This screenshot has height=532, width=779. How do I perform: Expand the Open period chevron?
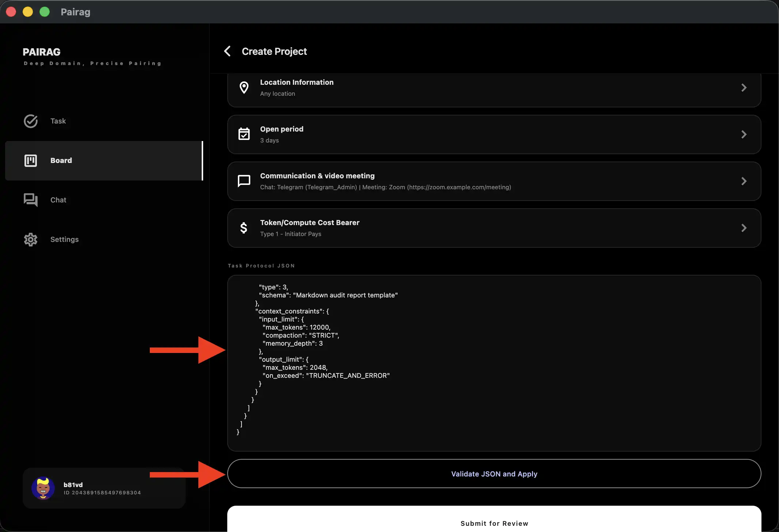(x=744, y=134)
